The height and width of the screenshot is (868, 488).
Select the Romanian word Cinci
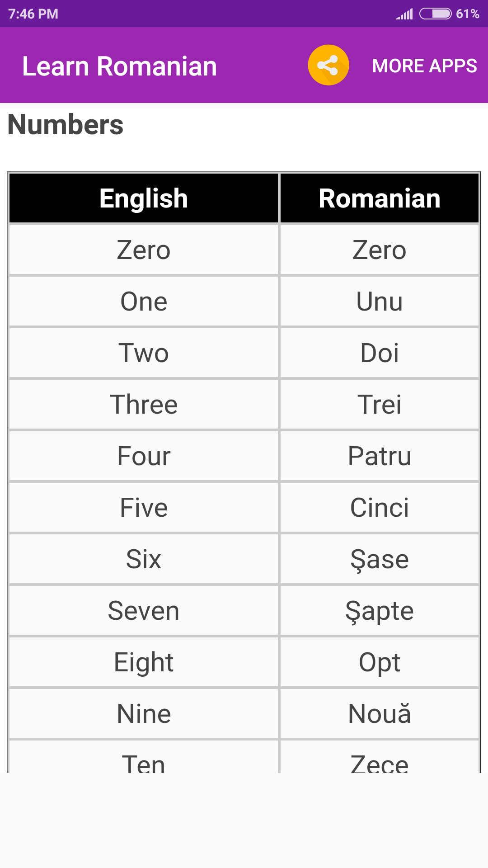click(380, 508)
